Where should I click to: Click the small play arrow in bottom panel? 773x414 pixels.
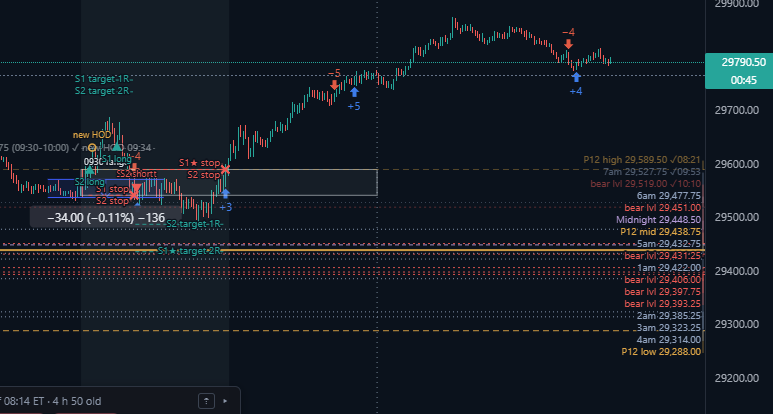coord(226,401)
